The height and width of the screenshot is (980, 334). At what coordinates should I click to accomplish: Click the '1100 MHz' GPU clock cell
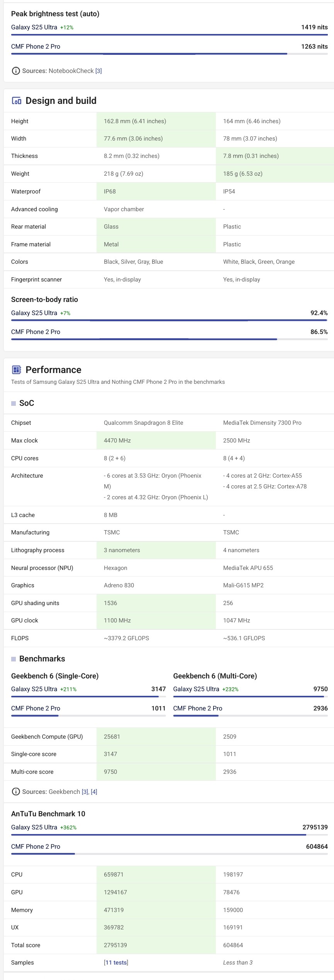click(156, 621)
